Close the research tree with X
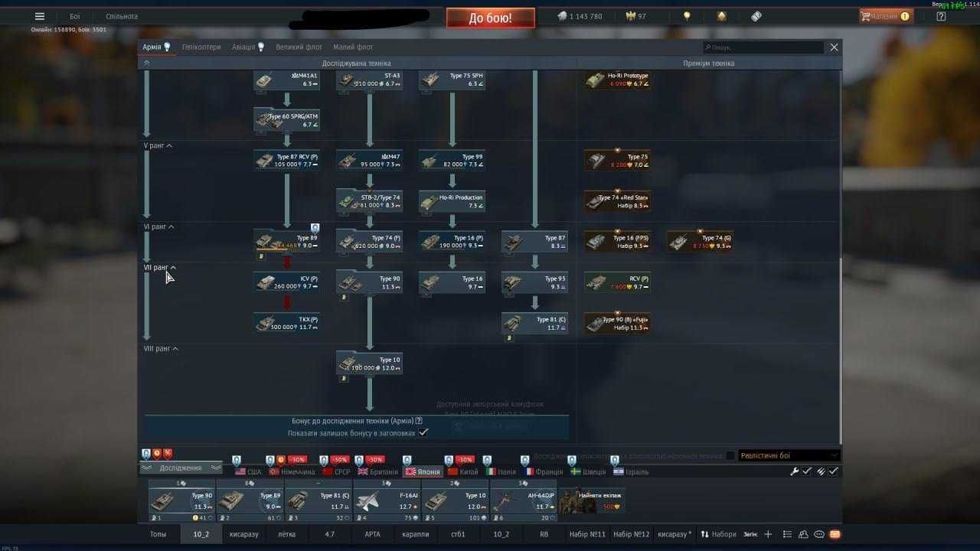980x551 pixels. click(834, 47)
